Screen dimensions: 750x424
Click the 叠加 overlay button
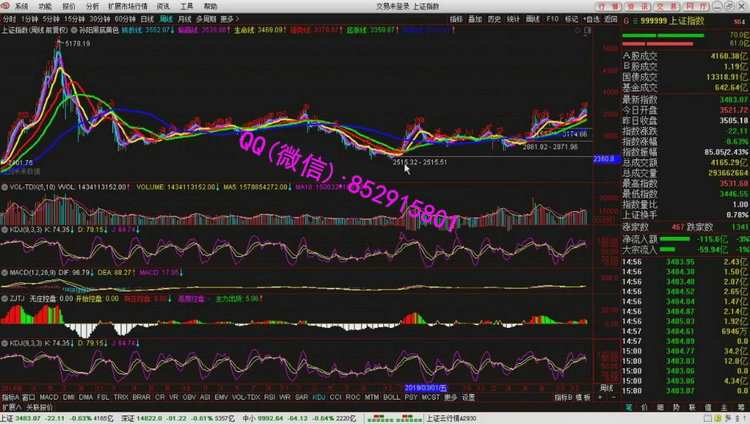tap(476, 18)
